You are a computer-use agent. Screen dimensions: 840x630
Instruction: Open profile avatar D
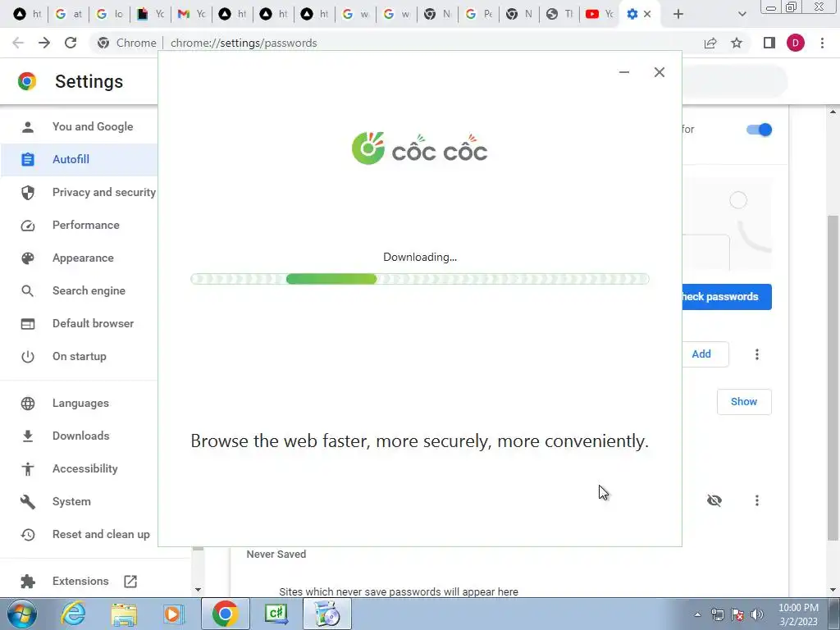796,43
